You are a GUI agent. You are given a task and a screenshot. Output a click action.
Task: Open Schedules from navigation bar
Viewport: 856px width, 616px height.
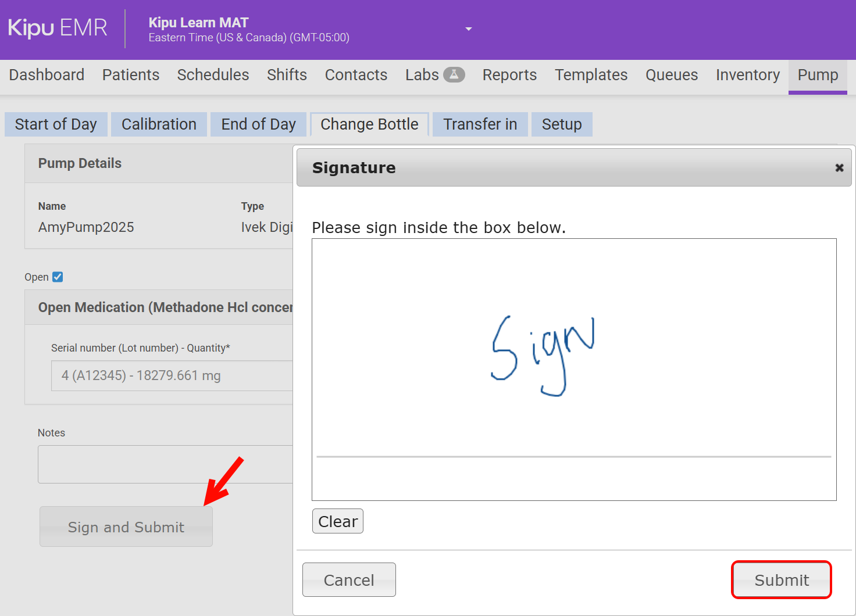[x=213, y=75]
